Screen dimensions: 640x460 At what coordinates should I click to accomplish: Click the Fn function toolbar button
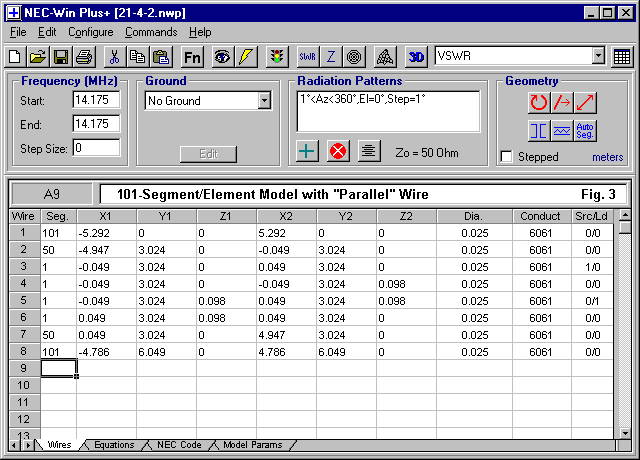point(193,57)
